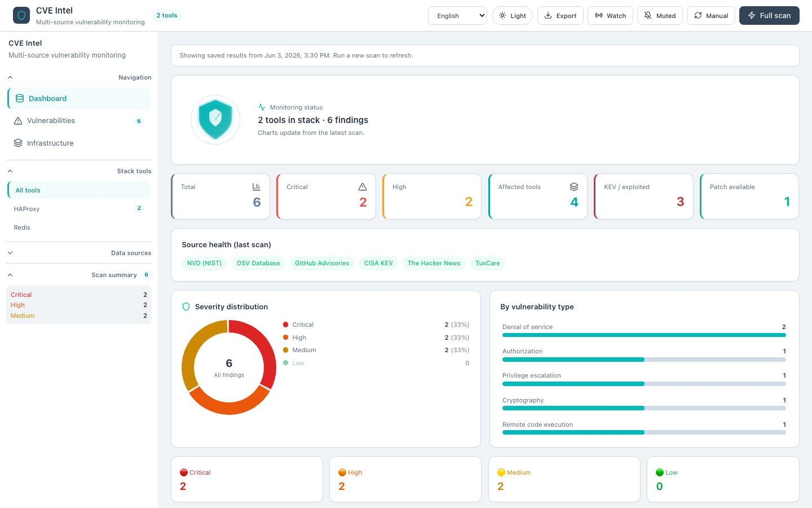Screen dimensions: 812x508
Task: Collapse the Scan summary section
Action: pos(79,275)
